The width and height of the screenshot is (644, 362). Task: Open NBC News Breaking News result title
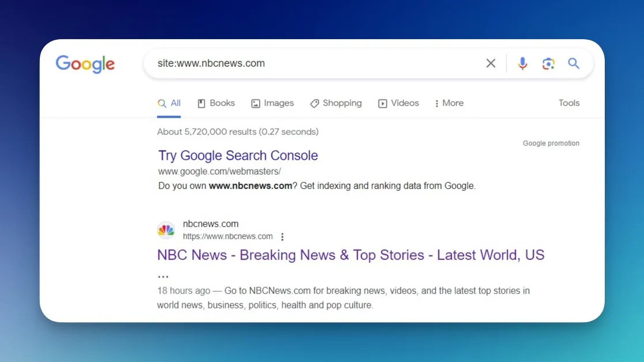coord(351,255)
